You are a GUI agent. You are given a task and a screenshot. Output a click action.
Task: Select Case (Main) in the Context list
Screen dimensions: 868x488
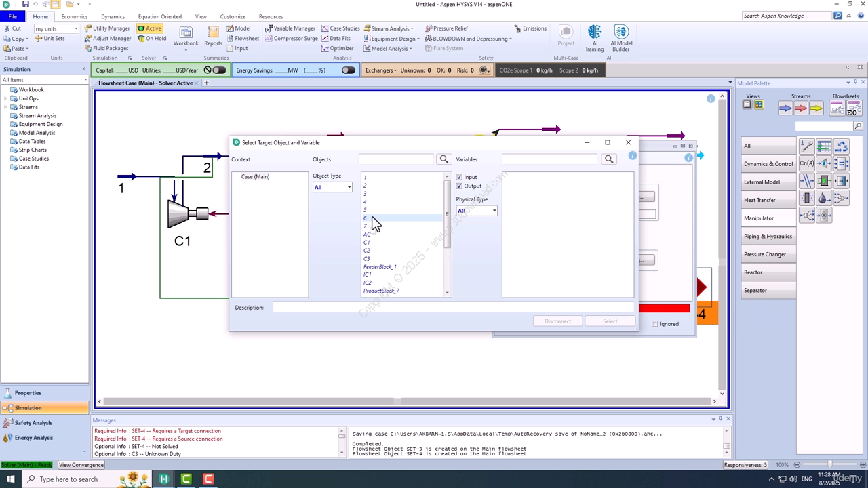[x=255, y=176]
